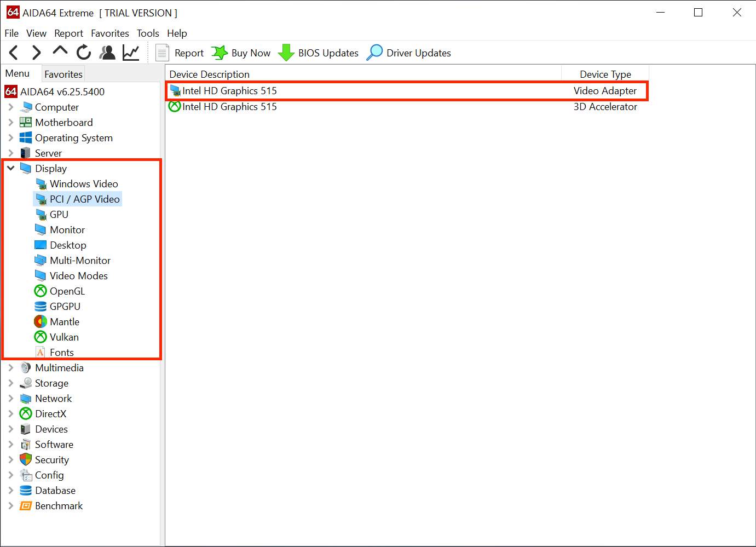The height and width of the screenshot is (547, 756).
Task: Expand the Motherboard tree node
Action: (x=11, y=123)
